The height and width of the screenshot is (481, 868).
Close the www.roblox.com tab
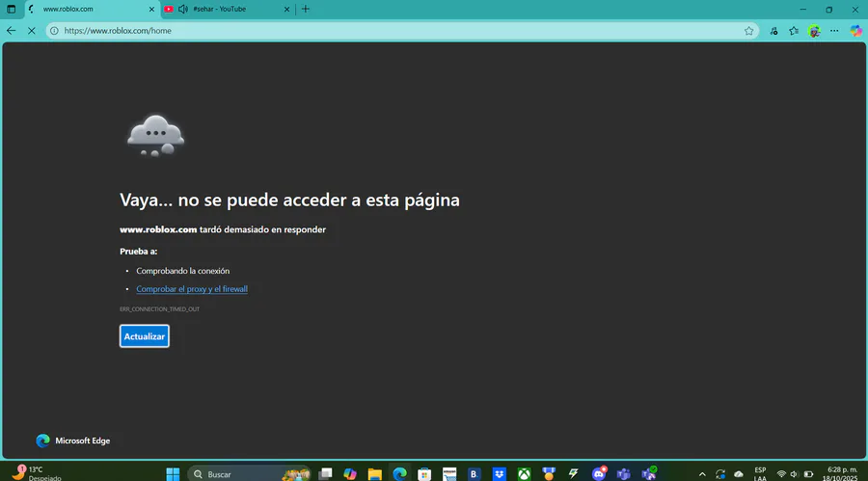151,10
